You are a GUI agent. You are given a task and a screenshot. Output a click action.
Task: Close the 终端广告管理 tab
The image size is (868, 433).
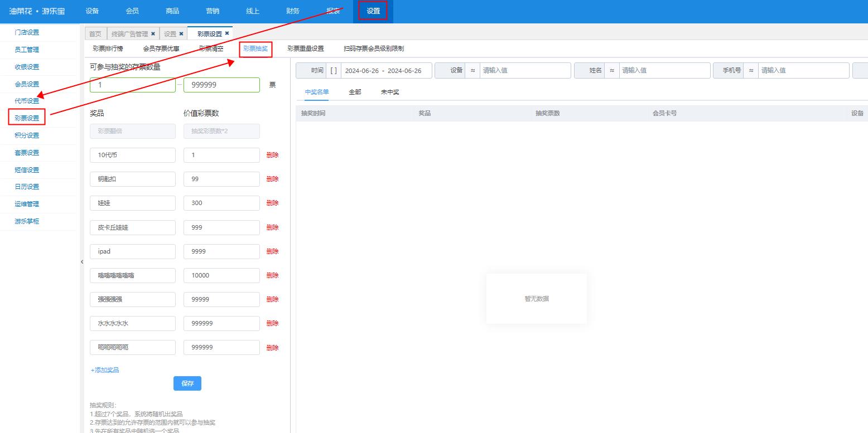point(153,33)
